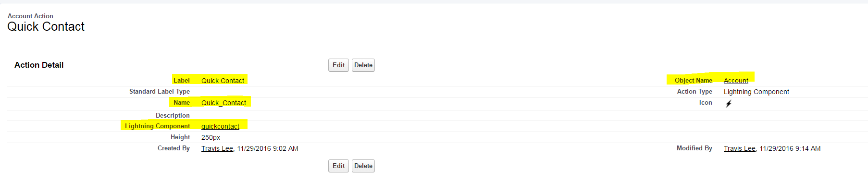Click the Standard Label Type field label
This screenshot has height=194, width=868.
(159, 92)
